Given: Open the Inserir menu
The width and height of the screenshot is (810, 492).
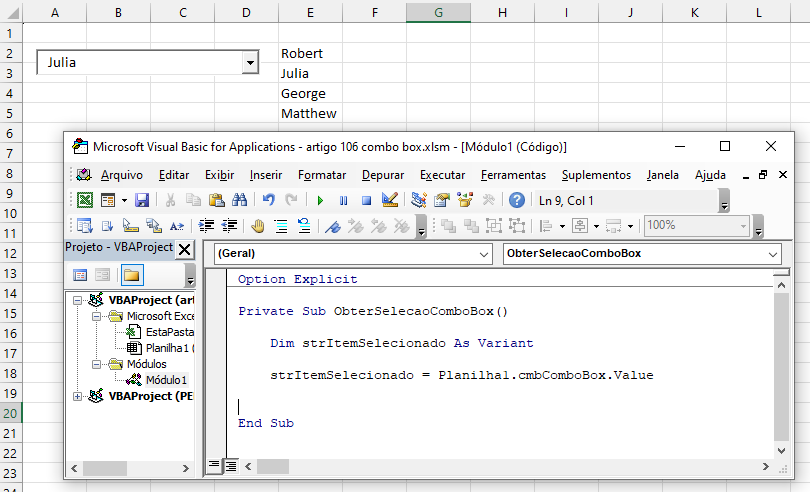Looking at the screenshot, I should click(x=266, y=175).
